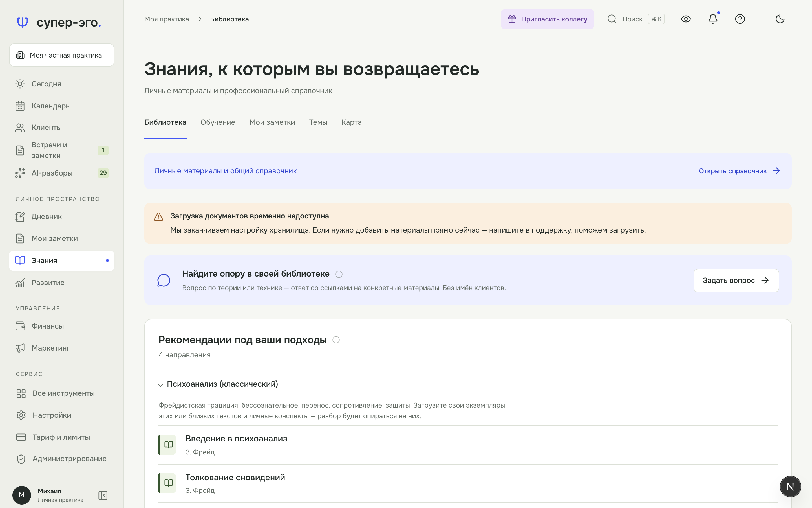Open Администрирование
812x508 pixels.
pyautogui.click(x=62, y=459)
